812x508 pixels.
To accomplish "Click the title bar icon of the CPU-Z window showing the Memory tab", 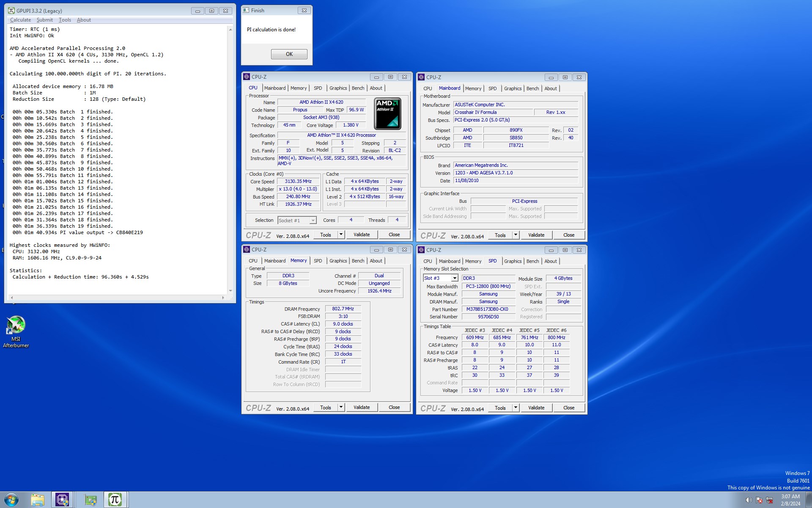I will (x=247, y=249).
